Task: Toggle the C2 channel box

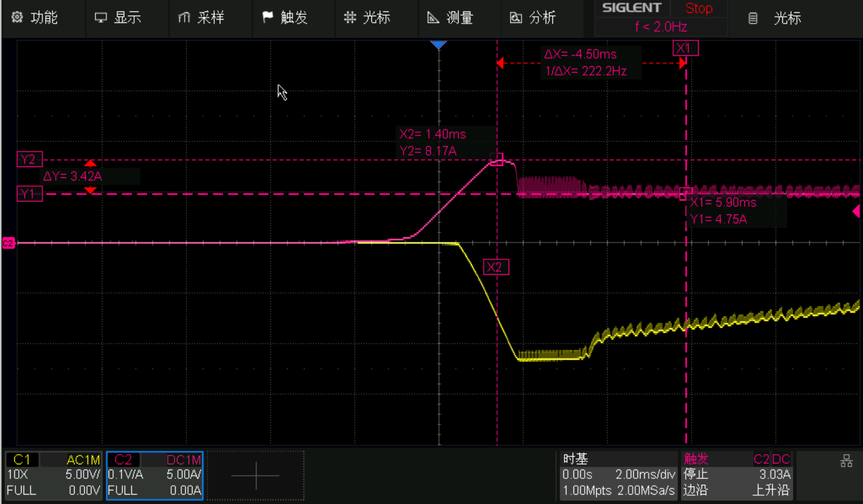Action: tap(155, 475)
